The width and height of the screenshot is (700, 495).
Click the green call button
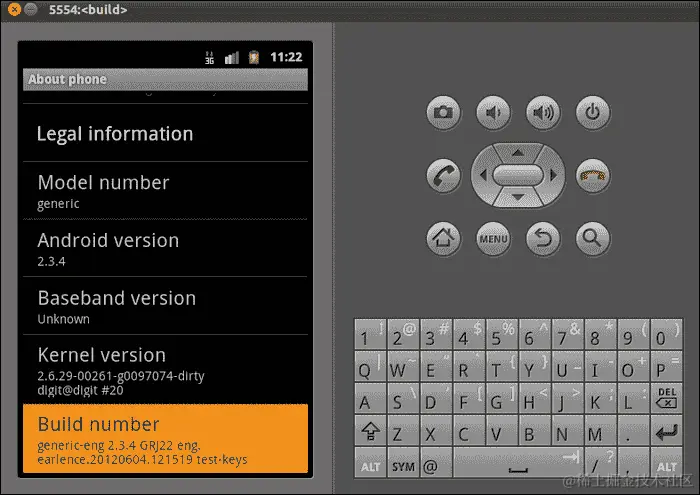[x=443, y=175]
